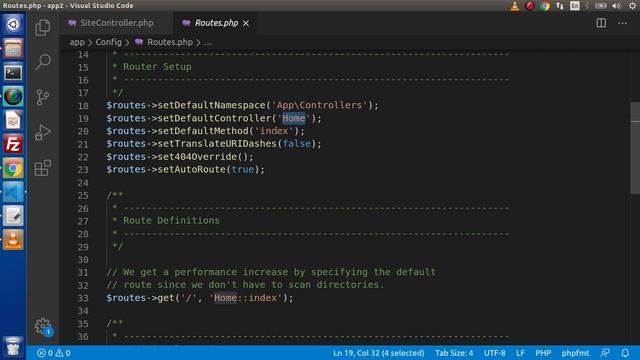Screen dimensions: 640x360
Task: Open the Search view in activity bar
Action: [x=42, y=62]
